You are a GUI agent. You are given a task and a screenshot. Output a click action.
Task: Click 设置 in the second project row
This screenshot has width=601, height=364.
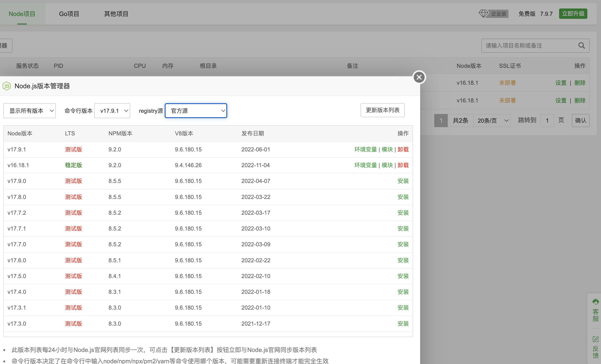[x=561, y=101]
